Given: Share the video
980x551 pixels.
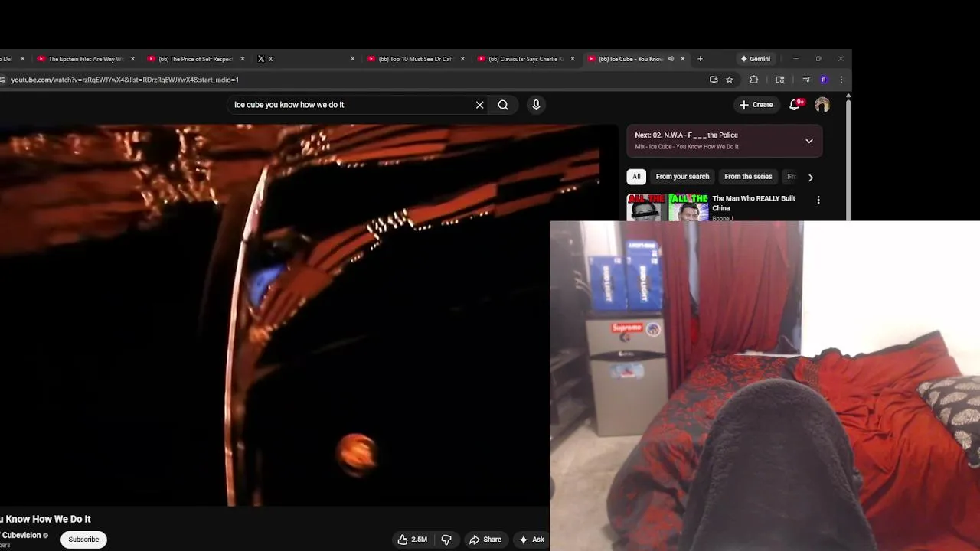Looking at the screenshot, I should tap(485, 540).
